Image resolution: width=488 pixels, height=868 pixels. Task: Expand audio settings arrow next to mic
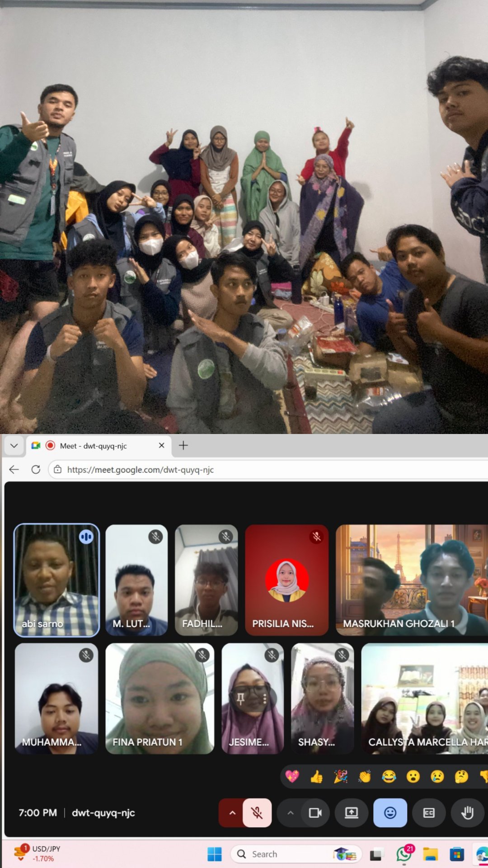point(232,813)
